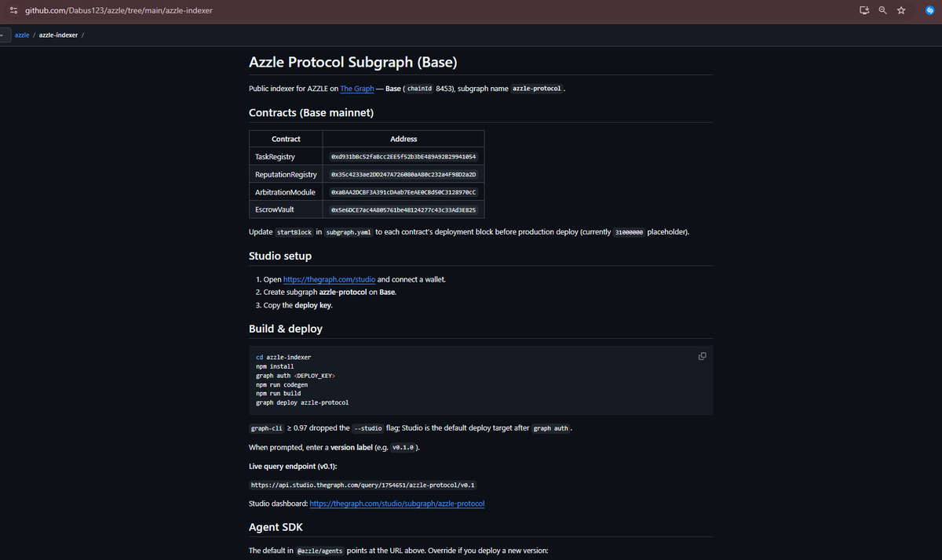Image resolution: width=942 pixels, height=560 pixels.
Task: Click the 'Contracts (Base mainnet)' heading
Action: [x=311, y=113]
